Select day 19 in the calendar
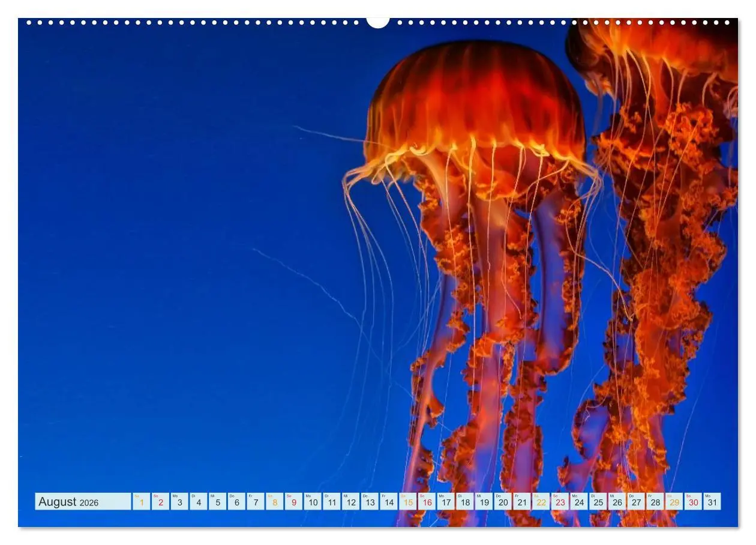 tap(484, 502)
